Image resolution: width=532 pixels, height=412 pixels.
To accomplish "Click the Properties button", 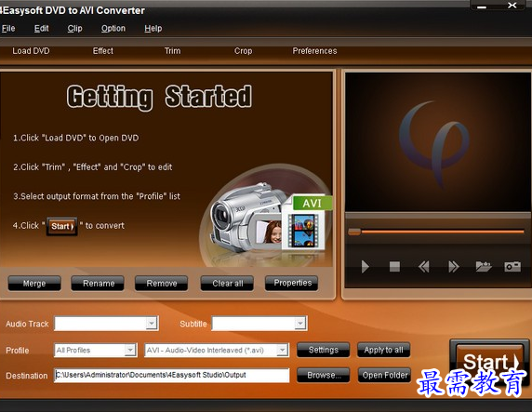I will [x=292, y=283].
